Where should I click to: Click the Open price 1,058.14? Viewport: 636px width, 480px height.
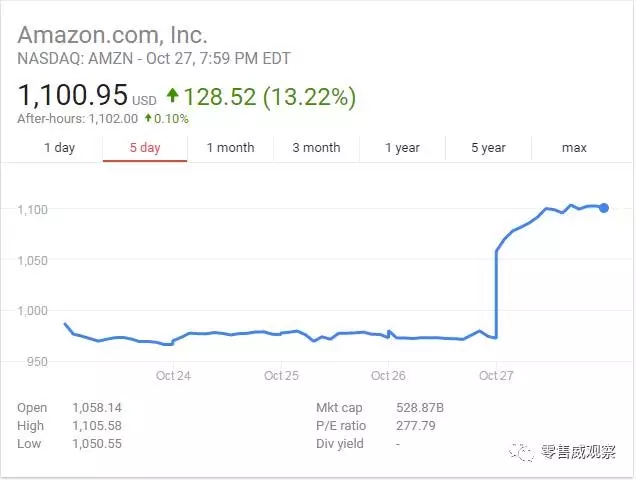coord(96,408)
